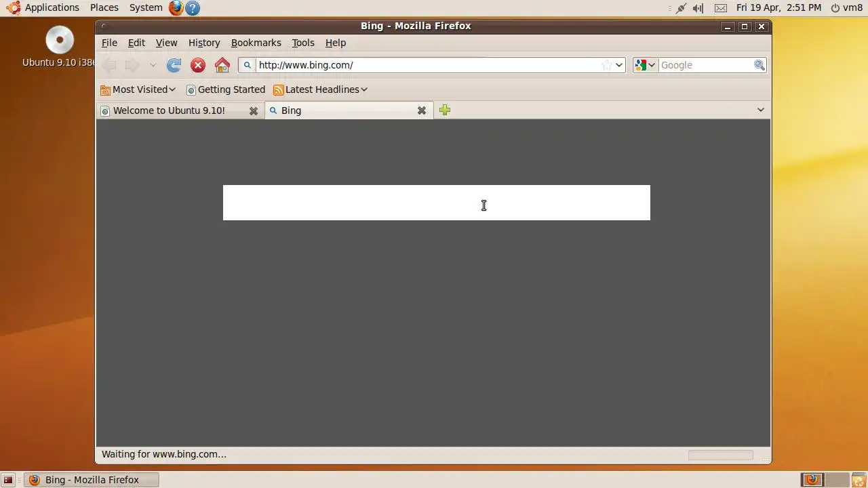Switch to second workspace in switcher
The image size is (868, 488).
[x=837, y=480]
